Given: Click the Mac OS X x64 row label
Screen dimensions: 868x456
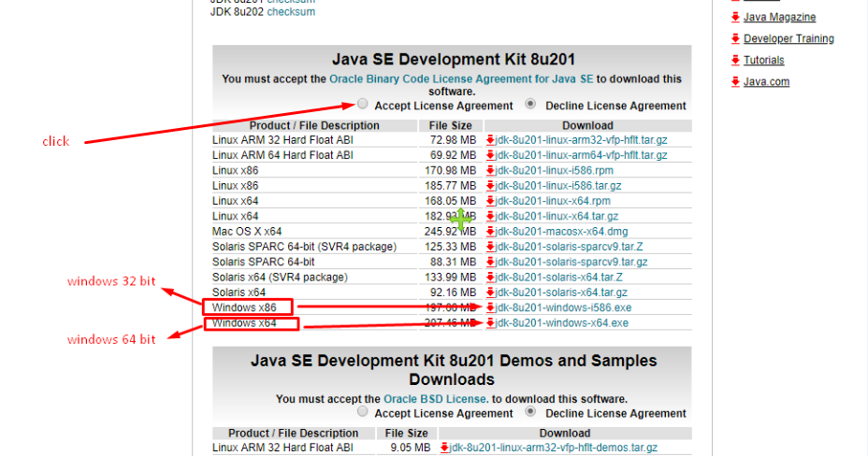Looking at the screenshot, I should (x=247, y=232).
